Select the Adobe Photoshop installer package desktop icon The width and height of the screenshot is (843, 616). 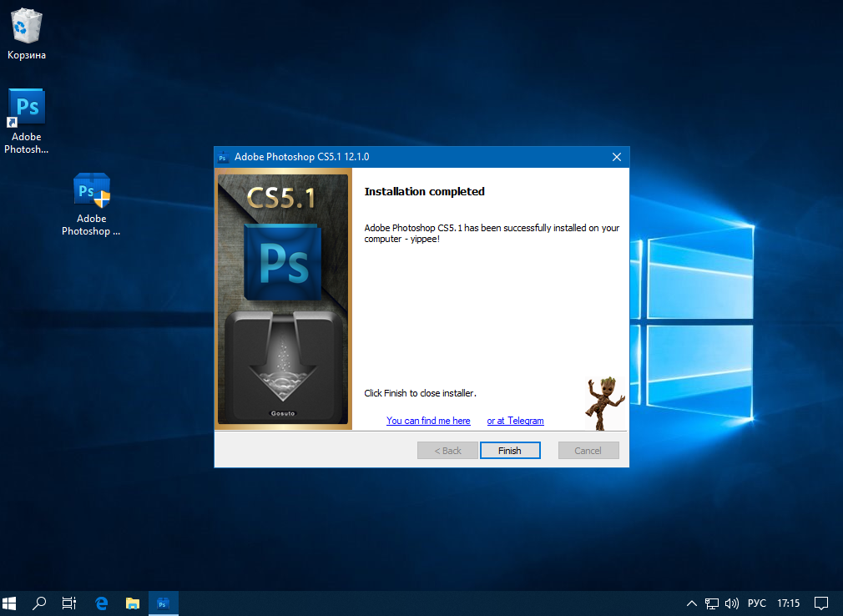[91, 204]
